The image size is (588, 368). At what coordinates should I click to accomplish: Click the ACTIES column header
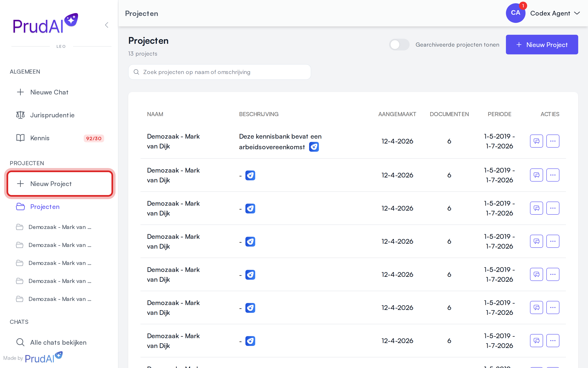tap(550, 114)
